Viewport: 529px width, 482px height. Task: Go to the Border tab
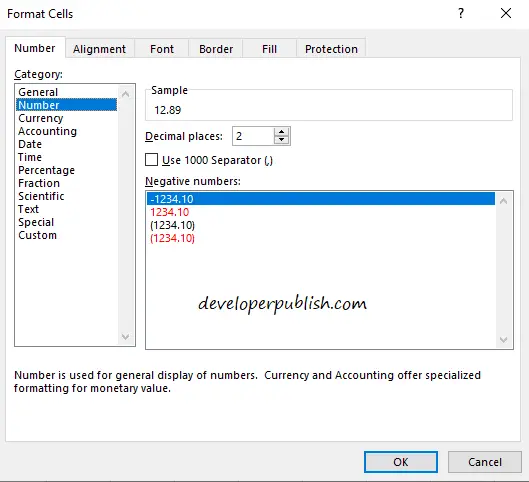[x=216, y=49]
